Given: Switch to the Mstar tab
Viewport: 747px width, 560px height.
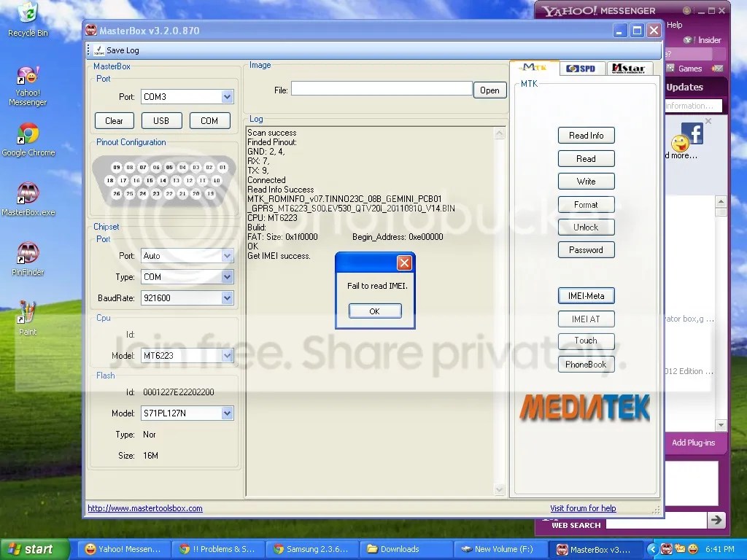Looking at the screenshot, I should click(x=628, y=69).
